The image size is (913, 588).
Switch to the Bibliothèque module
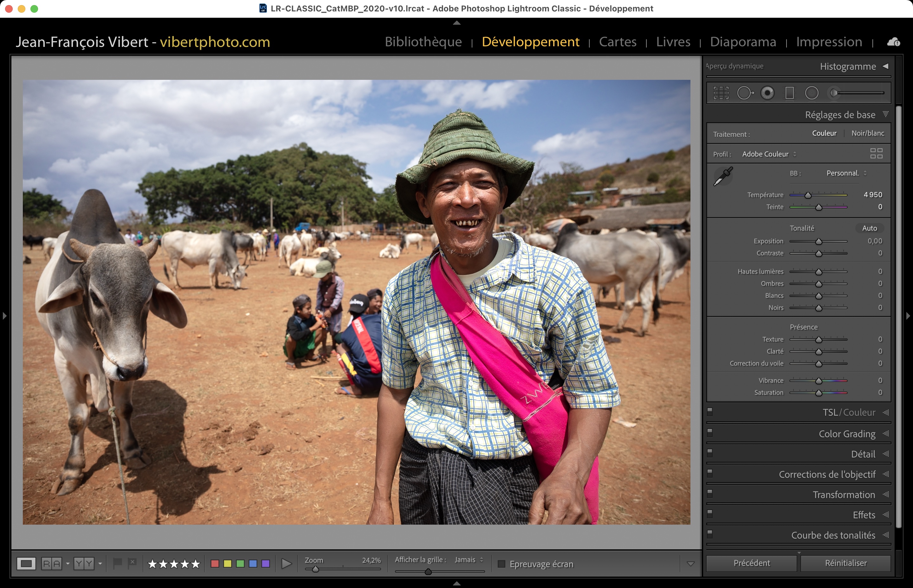[423, 42]
